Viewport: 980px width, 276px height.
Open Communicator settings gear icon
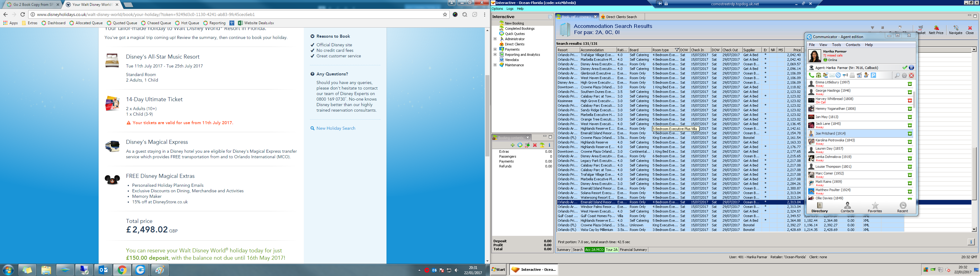(x=904, y=75)
